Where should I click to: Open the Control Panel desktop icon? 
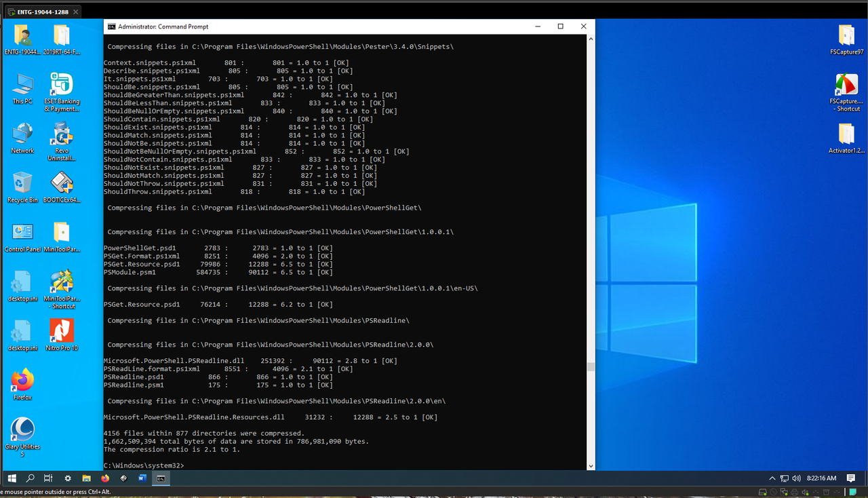(22, 237)
